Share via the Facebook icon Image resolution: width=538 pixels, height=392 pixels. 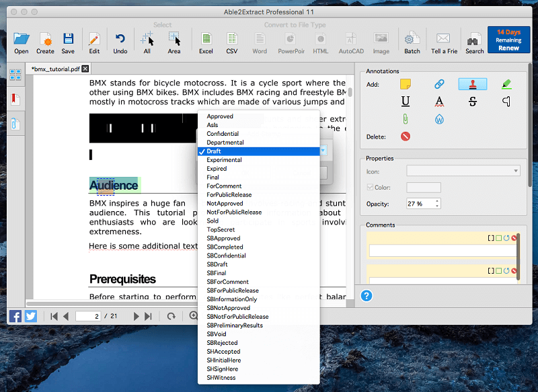click(15, 316)
